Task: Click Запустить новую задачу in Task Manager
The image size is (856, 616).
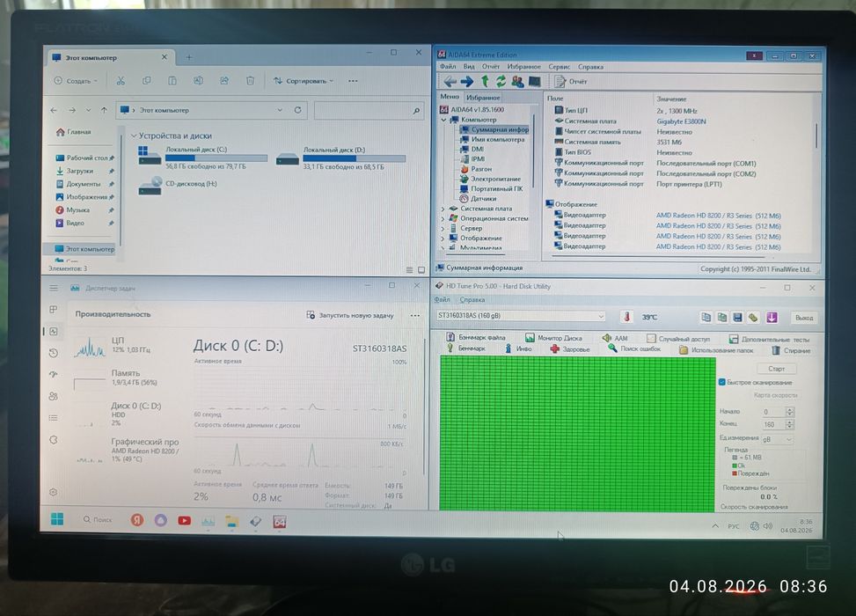Action: click(x=350, y=315)
